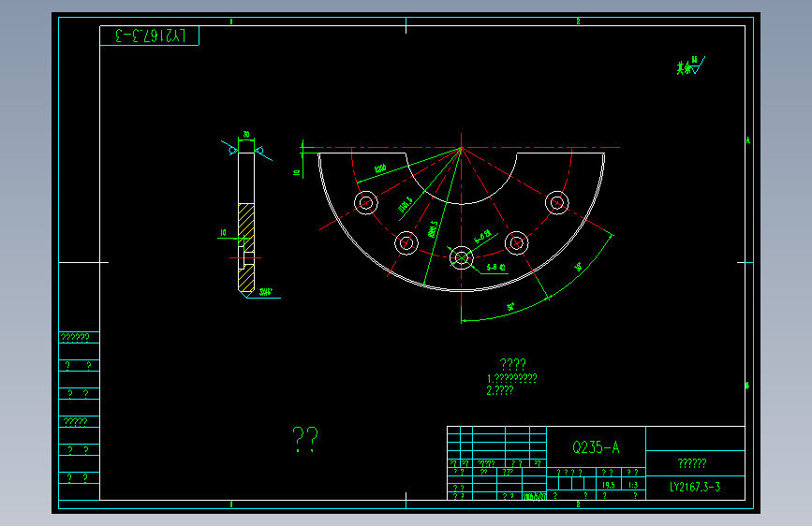Select the yellow hatched section area
Image resolution: width=812 pixels, height=526 pixels.
click(246, 247)
